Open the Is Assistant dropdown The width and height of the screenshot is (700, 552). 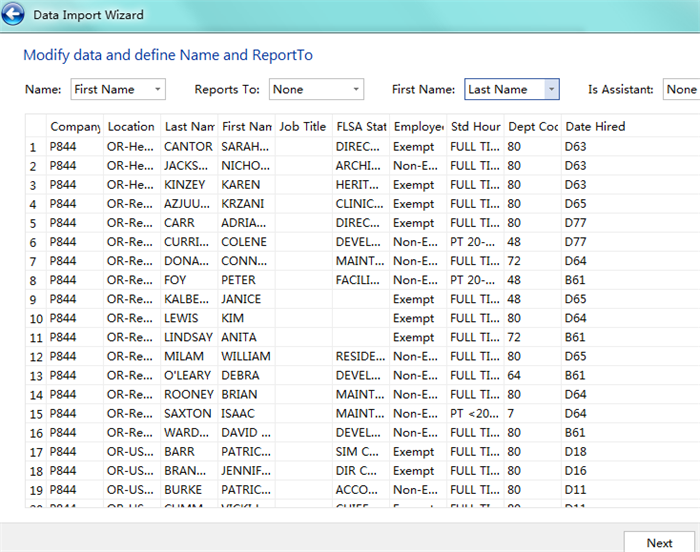(681, 90)
